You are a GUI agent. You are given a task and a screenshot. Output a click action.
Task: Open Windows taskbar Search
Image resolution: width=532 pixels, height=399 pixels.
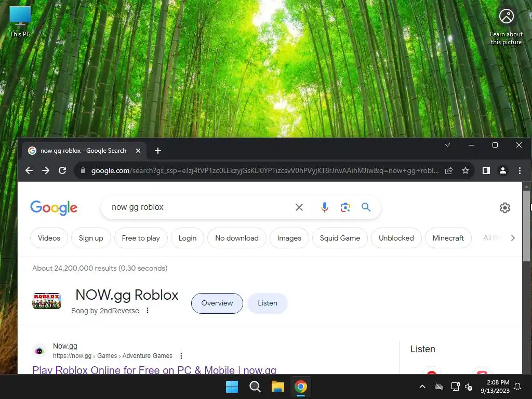pos(255,387)
